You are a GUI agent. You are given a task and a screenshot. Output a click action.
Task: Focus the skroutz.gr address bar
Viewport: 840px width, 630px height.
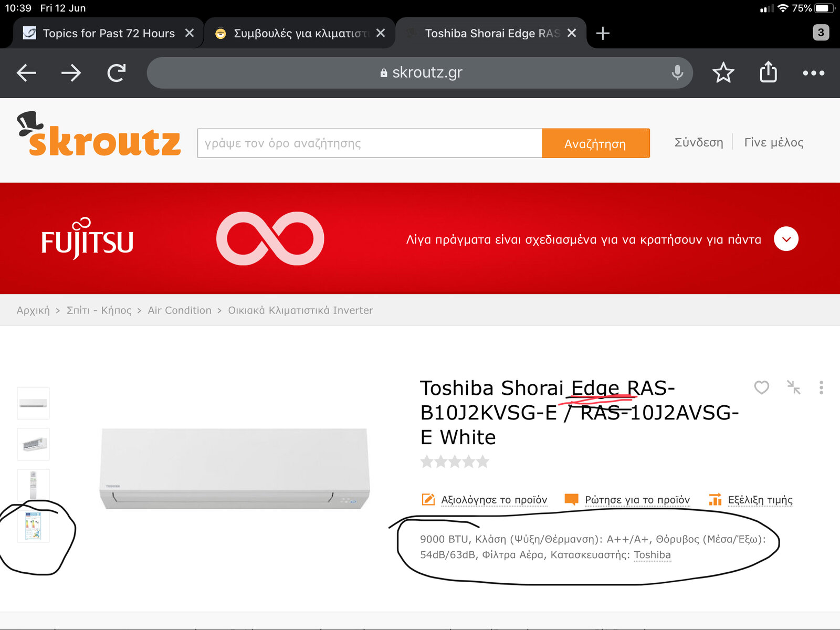point(419,72)
